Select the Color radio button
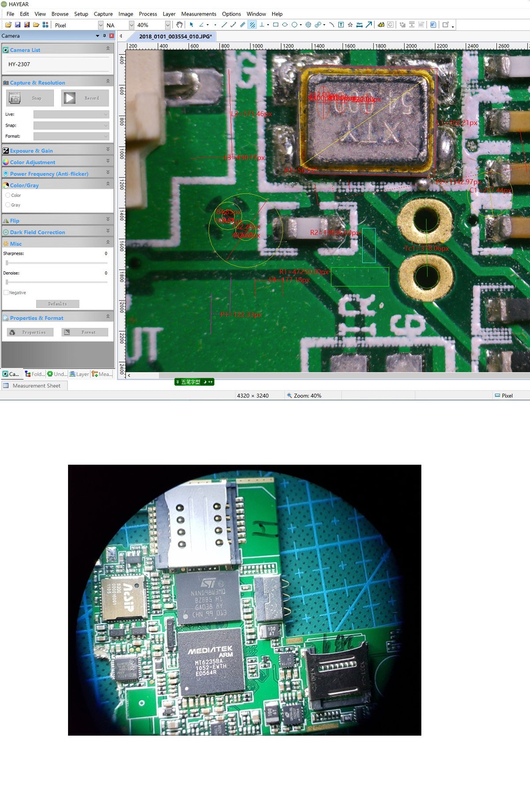This screenshot has height=812, width=530. pos(8,195)
